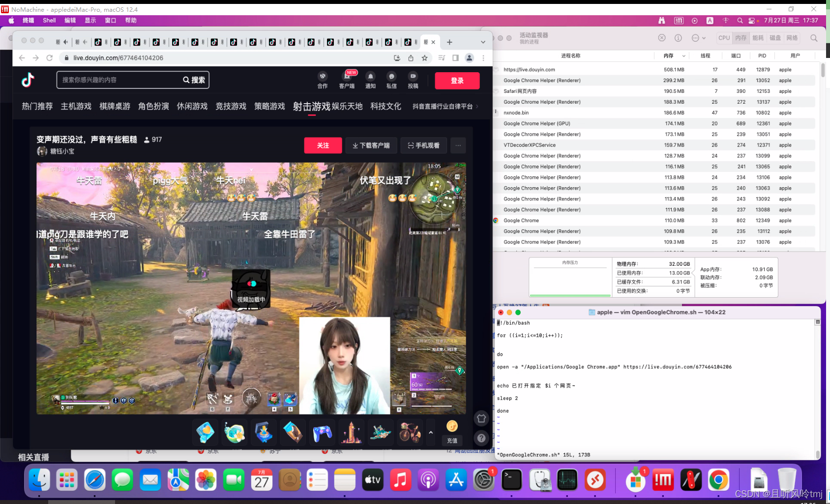Click the 搜索 search button
This screenshot has width=830, height=504.
194,80
